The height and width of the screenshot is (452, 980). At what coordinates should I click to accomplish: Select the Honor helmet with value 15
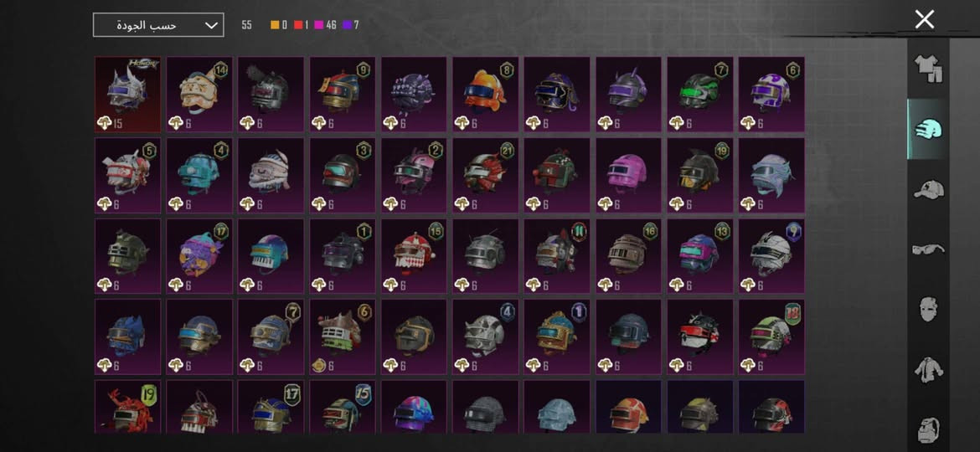coord(127,95)
